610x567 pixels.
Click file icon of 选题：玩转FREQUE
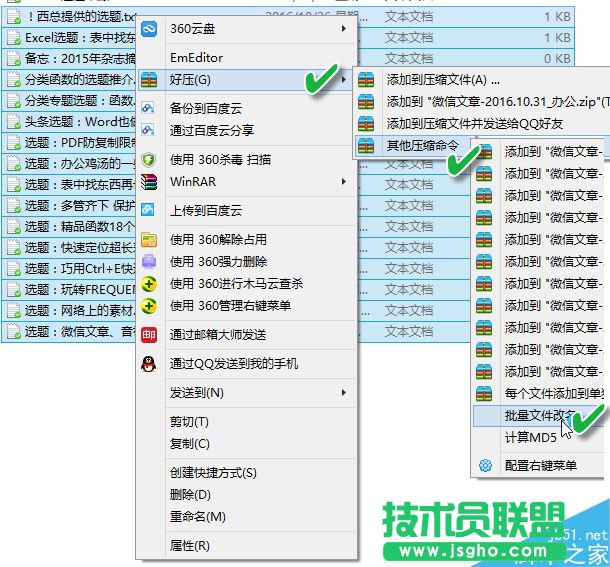14,290
